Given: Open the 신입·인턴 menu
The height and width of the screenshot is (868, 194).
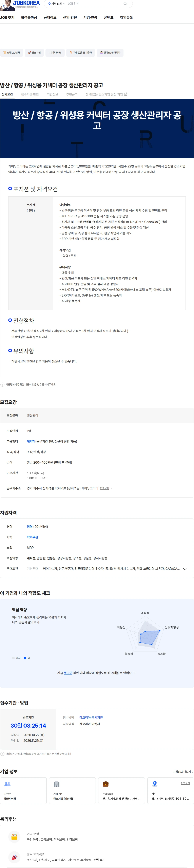Looking at the screenshot, I should 70,18.
